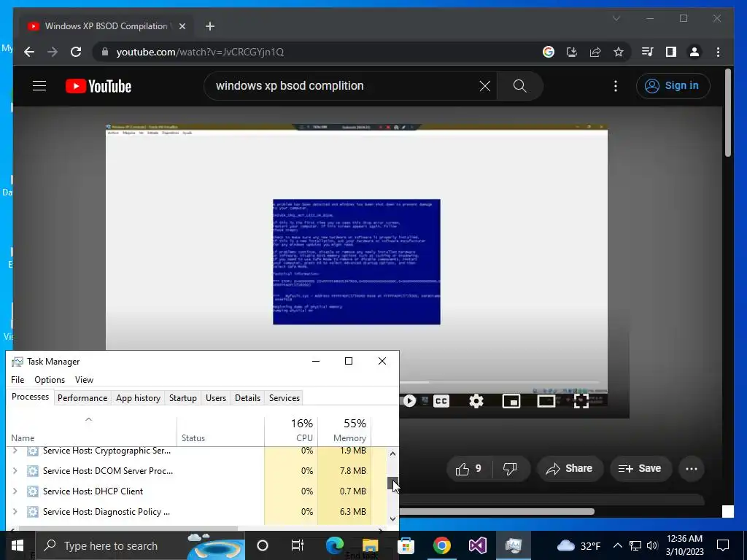Open Visual Studio from the taskbar
This screenshot has height=560, width=747.
[477, 545]
